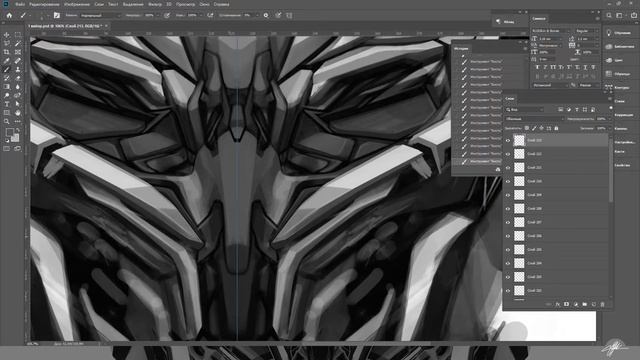Hide layer Слой 207 with its eye icon
This screenshot has height=360, width=640.
coord(508,222)
